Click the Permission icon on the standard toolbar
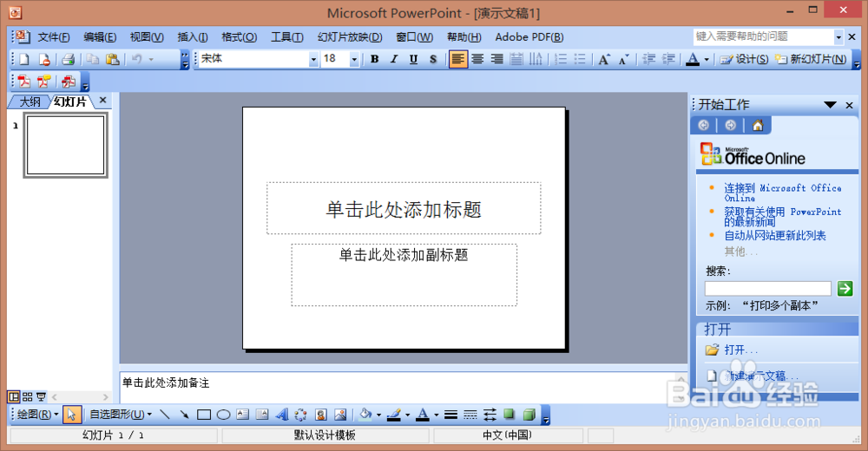 [44, 59]
